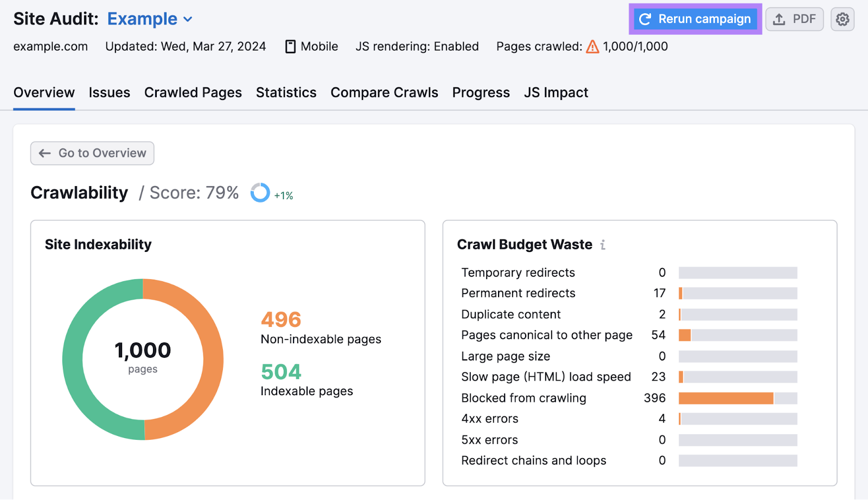Open the Crawled Pages tab

click(193, 92)
